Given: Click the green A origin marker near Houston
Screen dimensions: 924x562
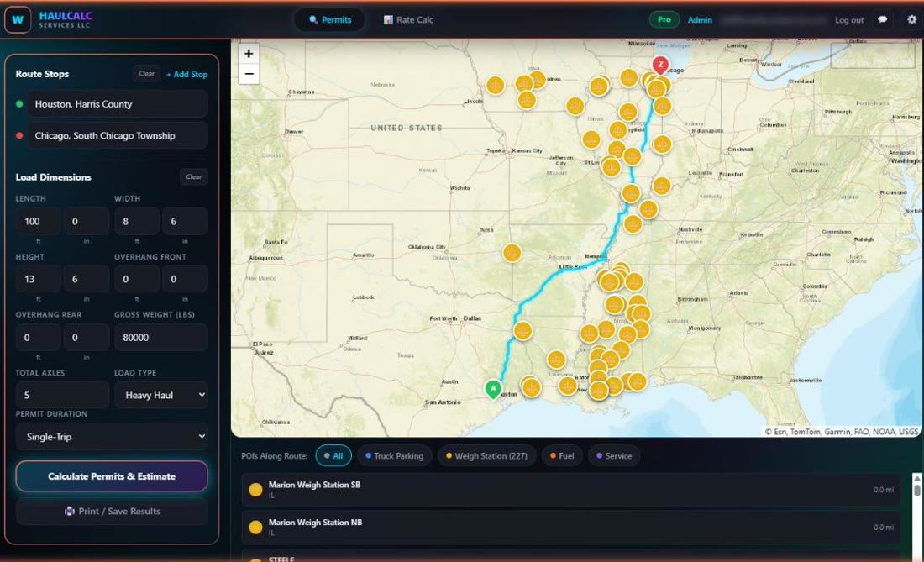Looking at the screenshot, I should (493, 390).
